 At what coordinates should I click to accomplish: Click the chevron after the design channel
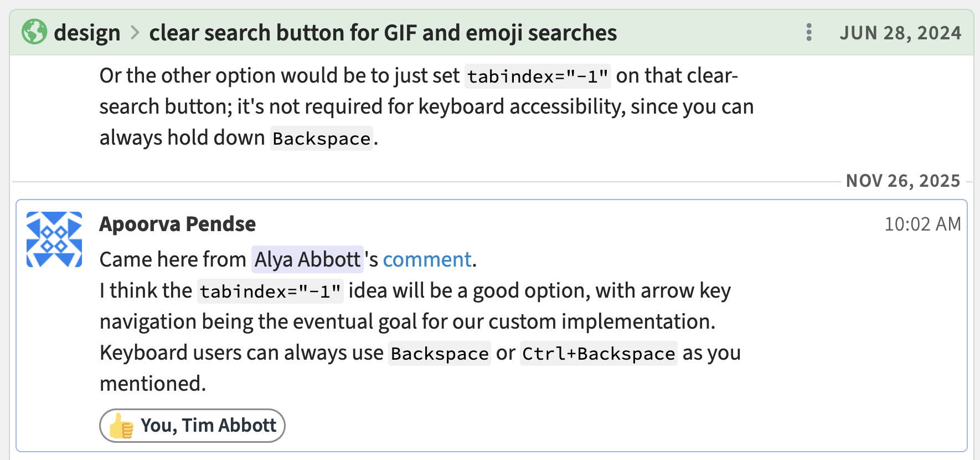[135, 33]
